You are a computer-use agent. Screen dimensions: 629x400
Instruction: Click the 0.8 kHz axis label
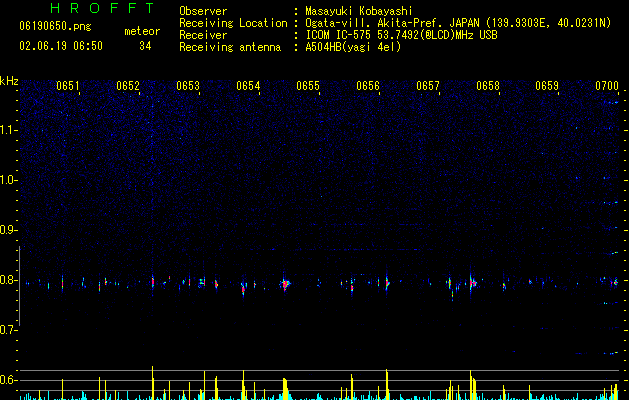point(9,280)
